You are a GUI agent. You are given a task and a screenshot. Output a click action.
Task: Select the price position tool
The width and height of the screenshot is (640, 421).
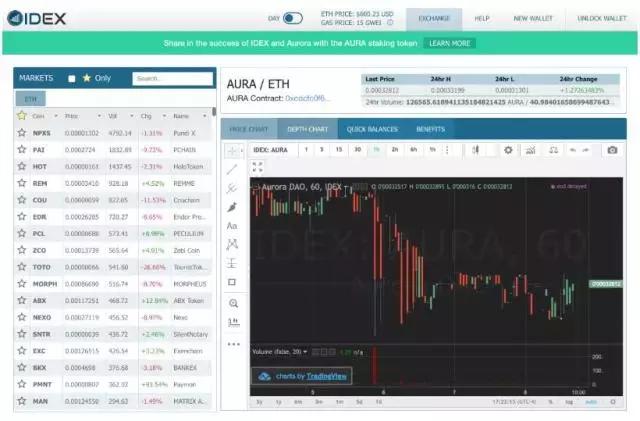coord(232,263)
